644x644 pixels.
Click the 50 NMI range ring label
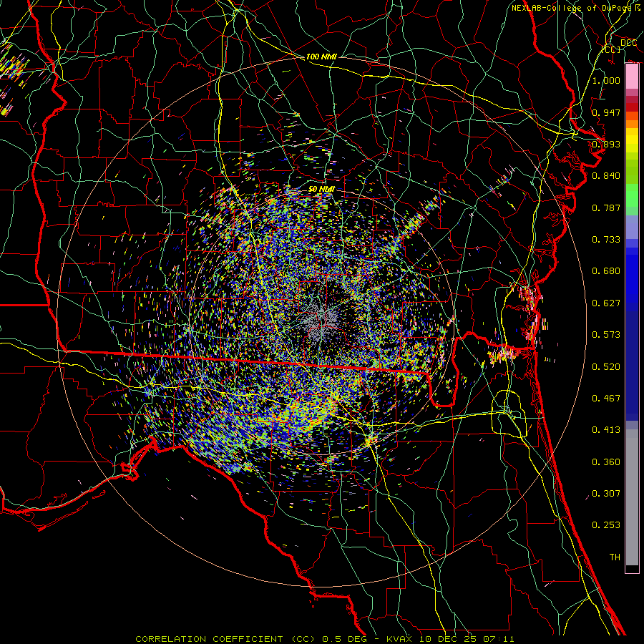pyautogui.click(x=321, y=189)
